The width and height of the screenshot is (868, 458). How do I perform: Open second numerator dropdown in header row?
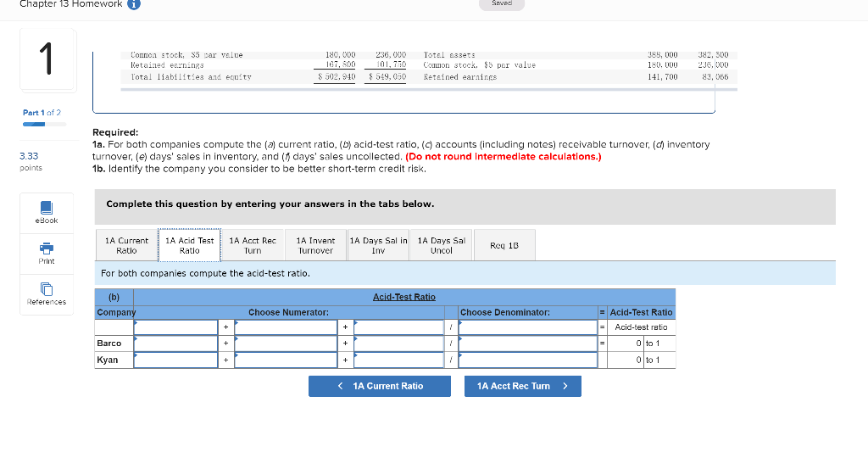coord(286,327)
